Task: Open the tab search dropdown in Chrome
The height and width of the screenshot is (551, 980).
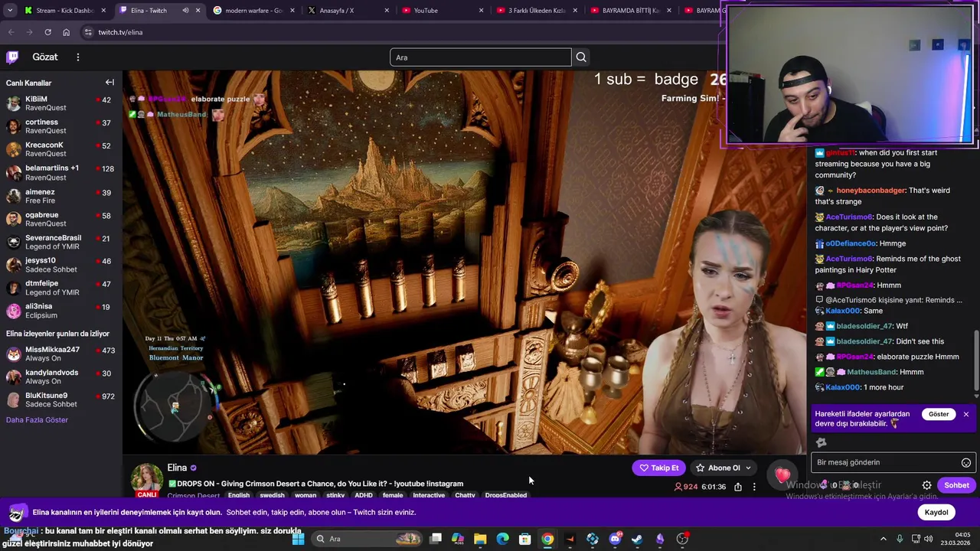Action: pos(10,11)
